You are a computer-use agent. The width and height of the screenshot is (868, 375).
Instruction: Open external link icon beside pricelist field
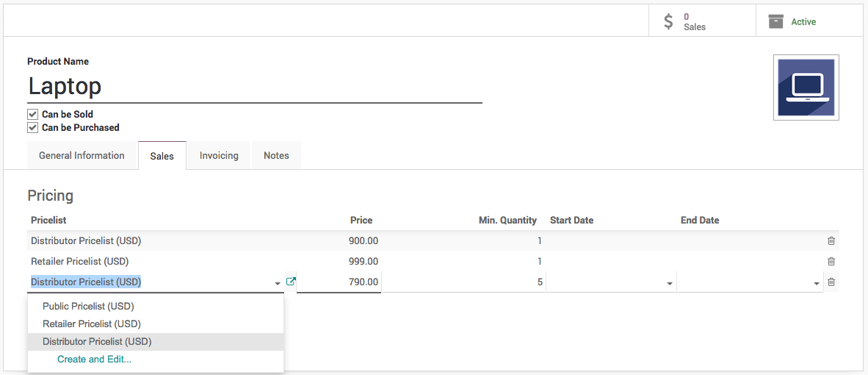[291, 282]
